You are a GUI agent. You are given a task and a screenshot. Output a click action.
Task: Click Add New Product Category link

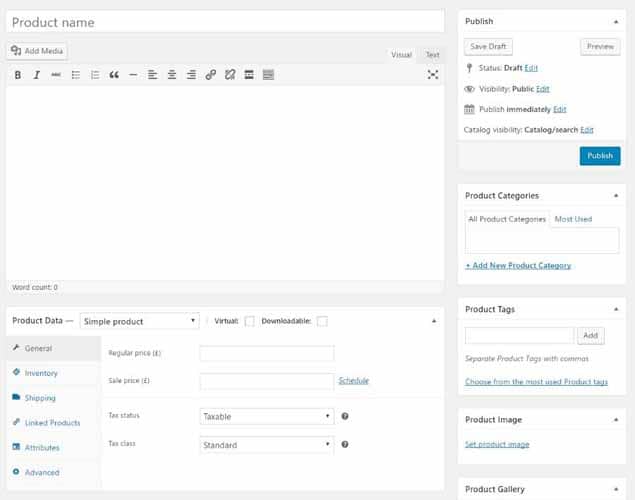[x=518, y=266]
